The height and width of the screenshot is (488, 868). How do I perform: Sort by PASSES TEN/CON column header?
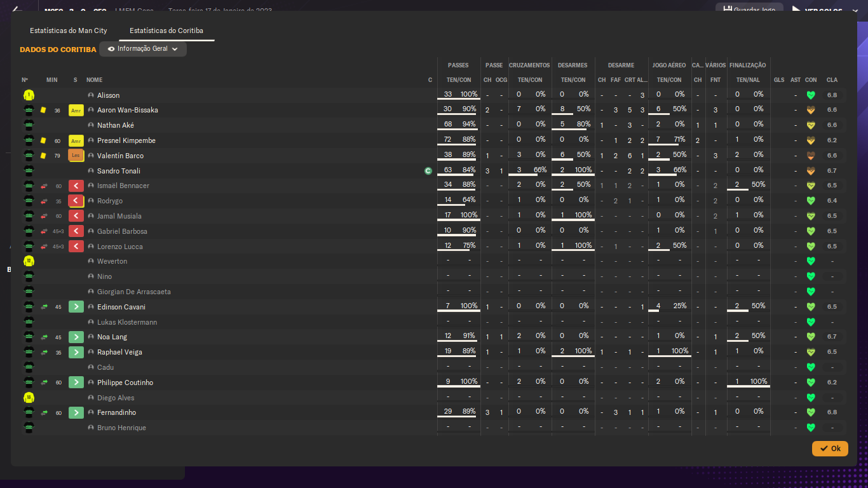tap(459, 80)
